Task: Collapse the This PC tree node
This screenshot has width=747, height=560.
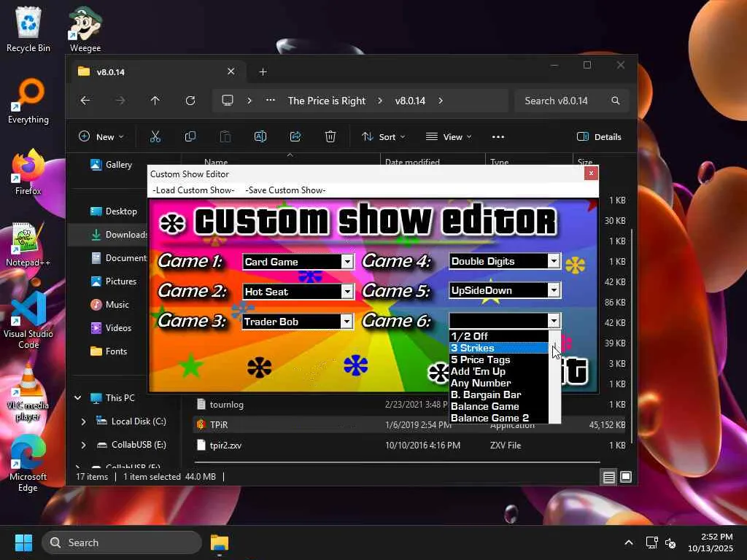Action: click(x=77, y=397)
